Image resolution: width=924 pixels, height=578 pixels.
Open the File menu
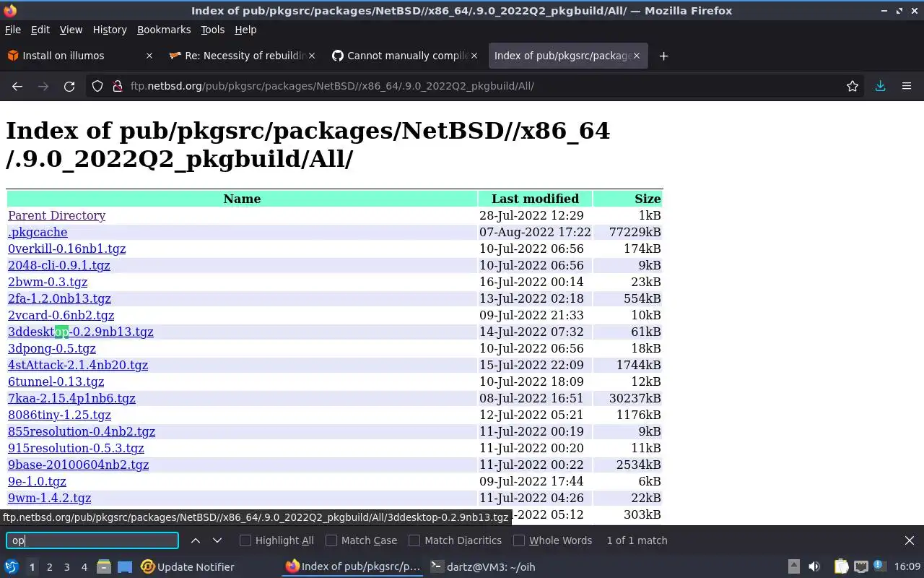(x=13, y=30)
